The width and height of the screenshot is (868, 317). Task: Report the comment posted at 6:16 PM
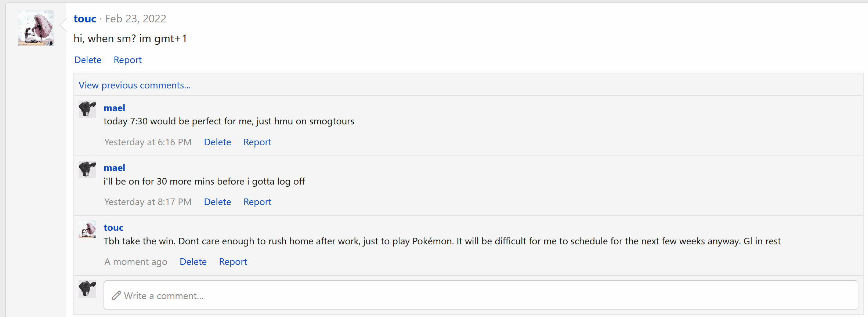point(257,142)
